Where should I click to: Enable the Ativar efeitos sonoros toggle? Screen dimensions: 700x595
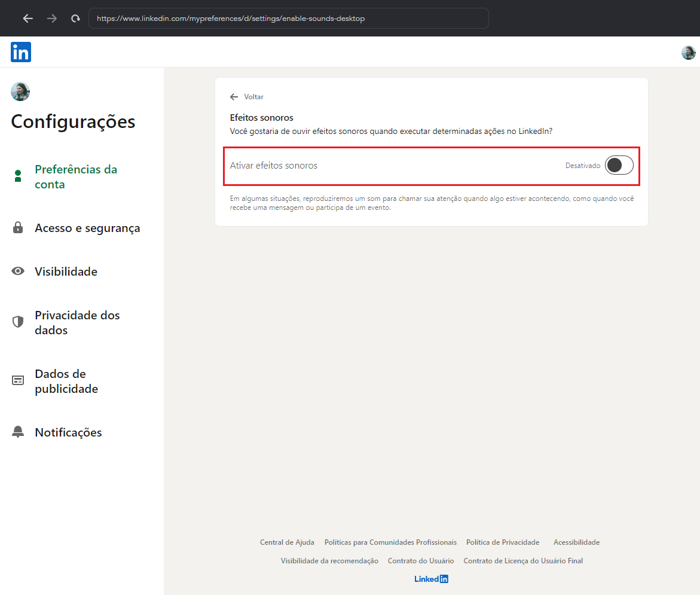[619, 166]
